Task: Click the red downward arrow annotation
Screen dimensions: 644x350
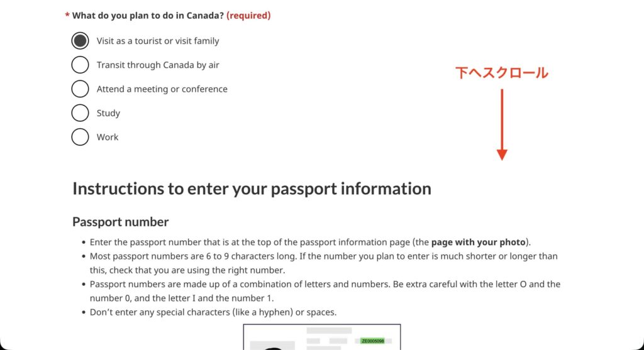Action: point(502,124)
